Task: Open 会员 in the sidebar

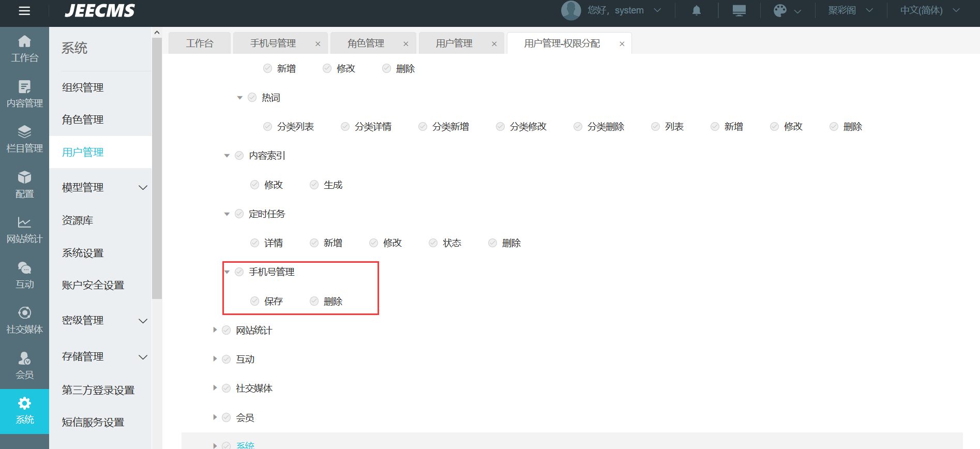Action: click(24, 366)
